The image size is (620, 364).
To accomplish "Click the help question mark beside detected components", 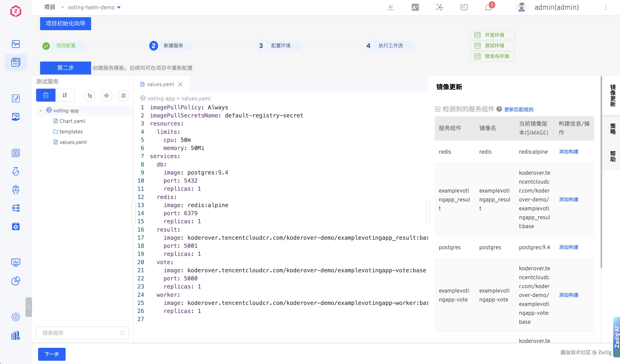I will (499, 109).
